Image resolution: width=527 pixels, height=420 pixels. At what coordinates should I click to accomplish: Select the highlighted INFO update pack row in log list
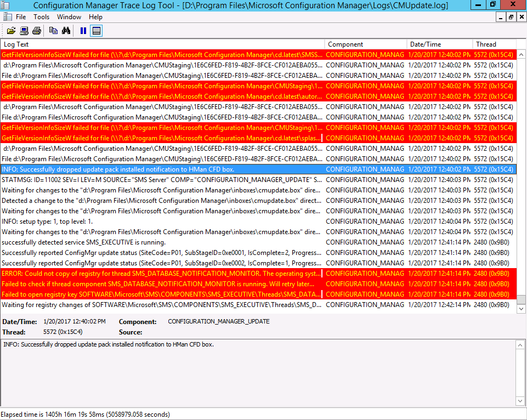tap(258, 169)
